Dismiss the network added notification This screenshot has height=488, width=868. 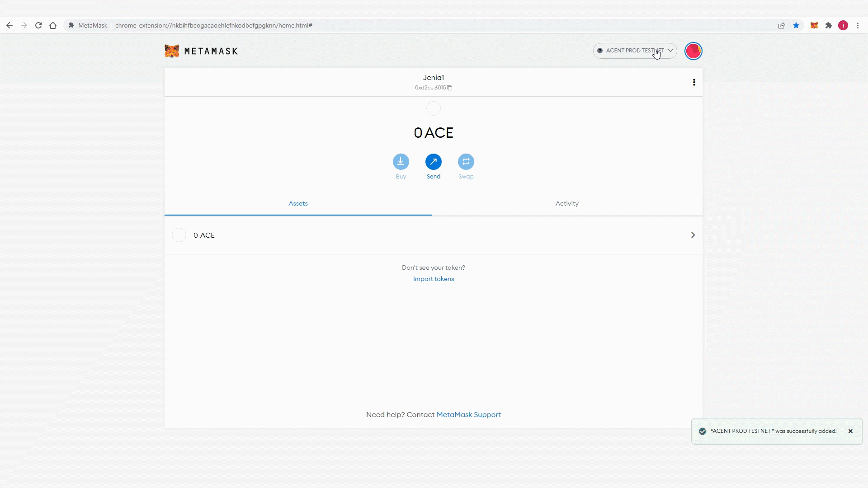(x=850, y=431)
